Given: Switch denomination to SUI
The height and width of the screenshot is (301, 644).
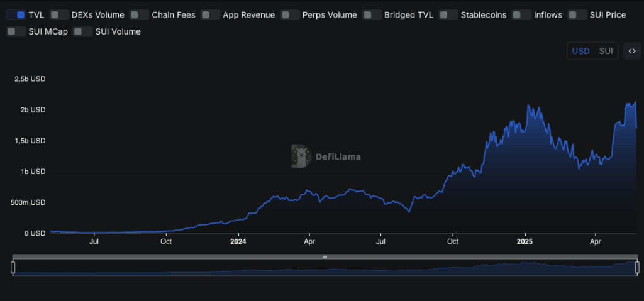Looking at the screenshot, I should pos(606,51).
